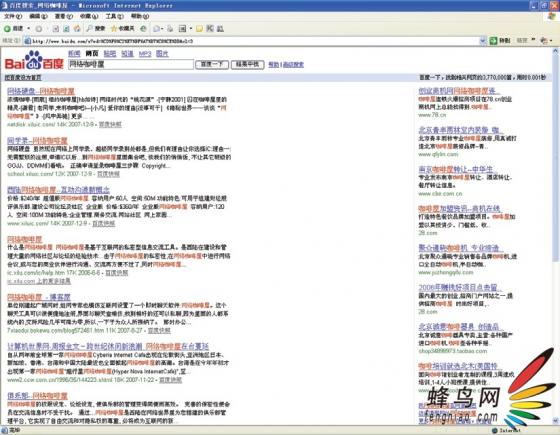Open the address bar URL dropdown
The image size is (560, 435).
pos(482,41)
